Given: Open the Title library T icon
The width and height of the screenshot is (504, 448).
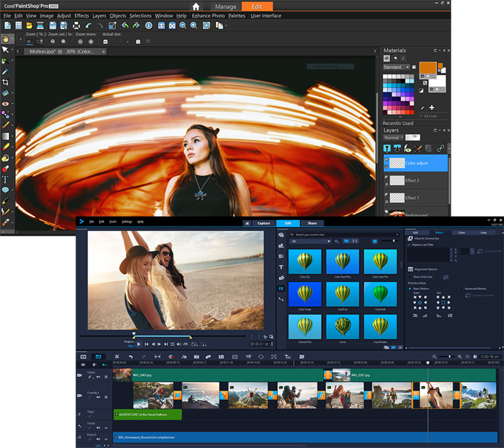Looking at the screenshot, I should pos(281,267).
